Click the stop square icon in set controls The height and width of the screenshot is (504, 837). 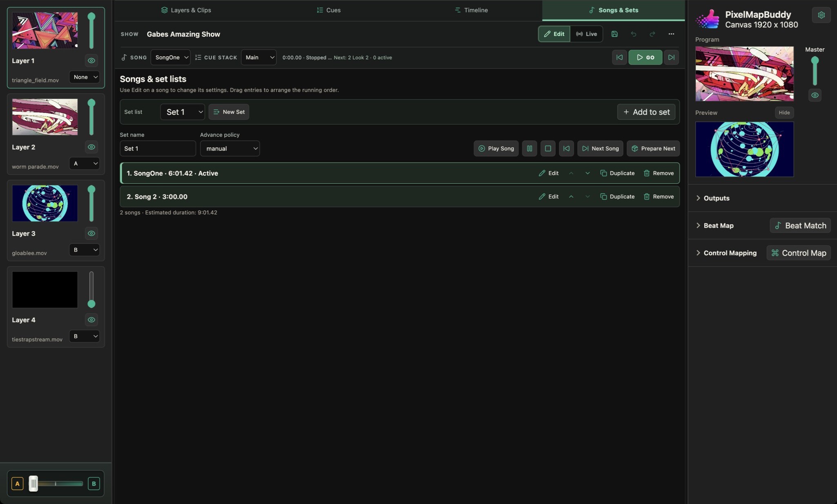(x=548, y=148)
